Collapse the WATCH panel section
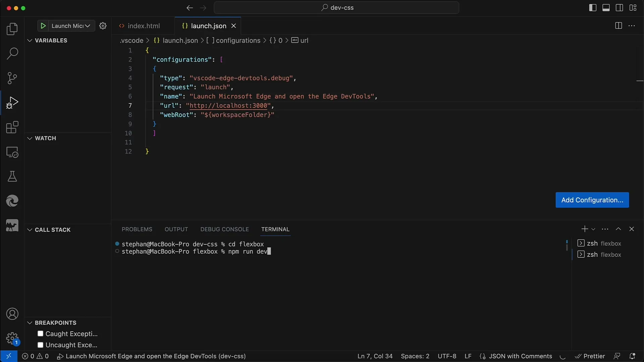Screen dimensions: 644x362 [30, 138]
